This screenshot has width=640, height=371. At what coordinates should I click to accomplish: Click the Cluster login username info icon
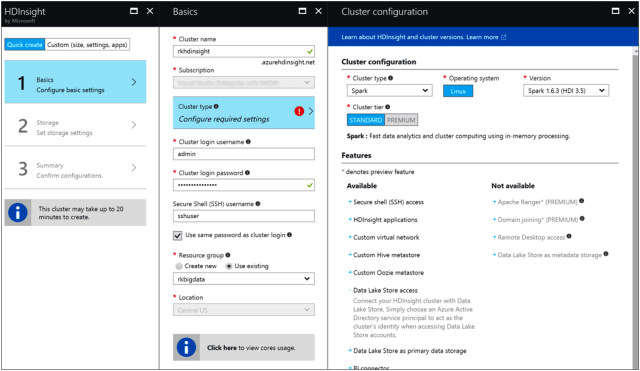pyautogui.click(x=248, y=142)
